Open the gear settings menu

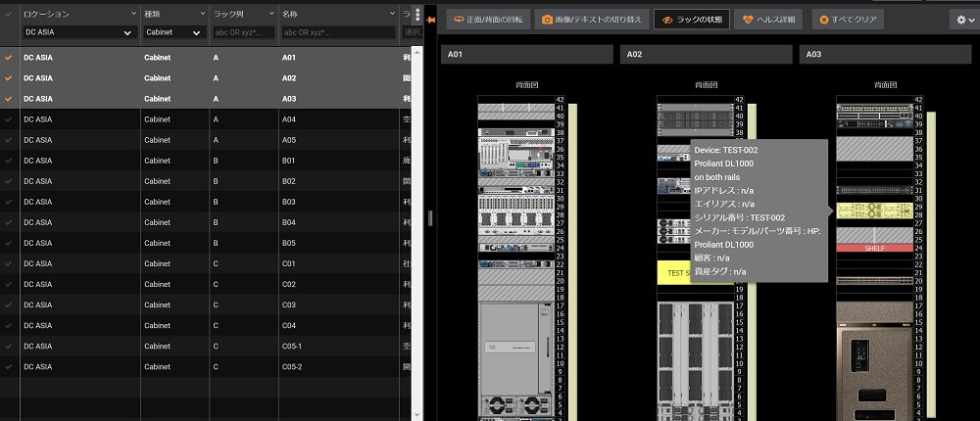[x=963, y=20]
